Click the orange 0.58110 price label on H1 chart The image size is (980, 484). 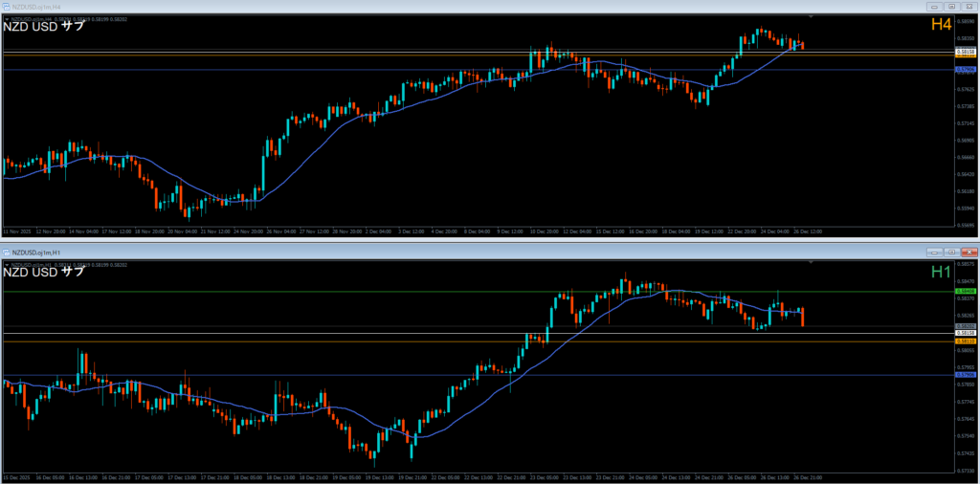pyautogui.click(x=966, y=341)
